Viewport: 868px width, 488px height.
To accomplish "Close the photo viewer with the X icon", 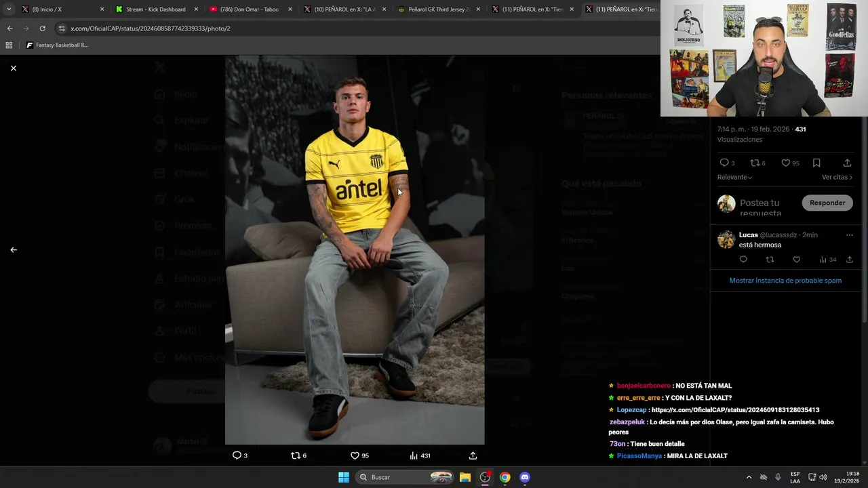I will click(13, 68).
